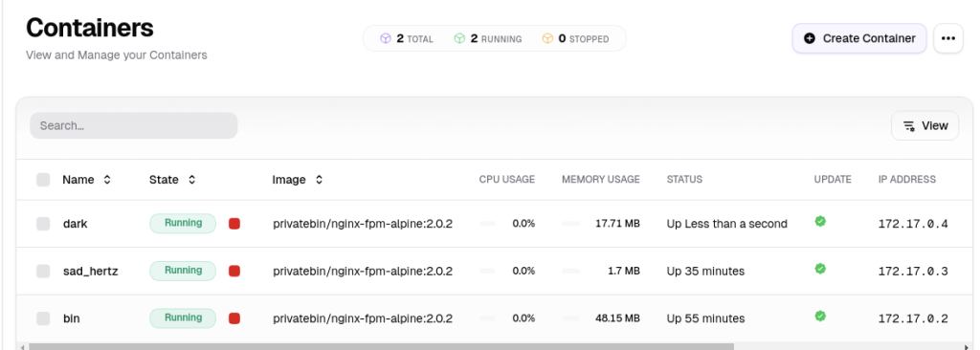
Task: Click 0.0% CPU value in sad_hertz row
Action: [x=523, y=272]
